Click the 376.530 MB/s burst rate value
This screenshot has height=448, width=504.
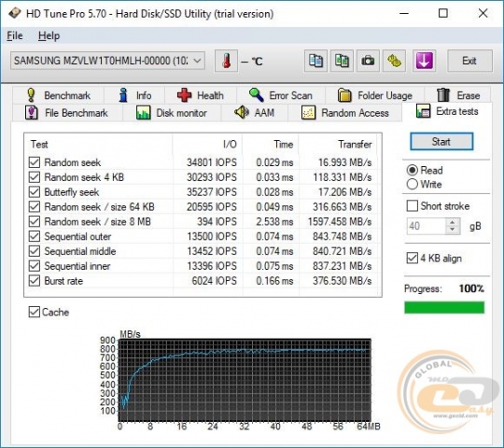343,281
